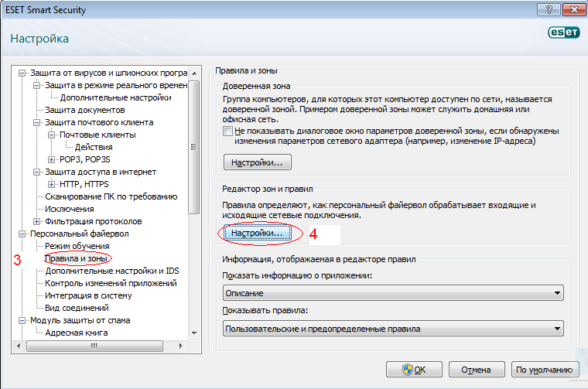
Task: Select 'Интеграция в систему' tree item
Action: (88, 295)
